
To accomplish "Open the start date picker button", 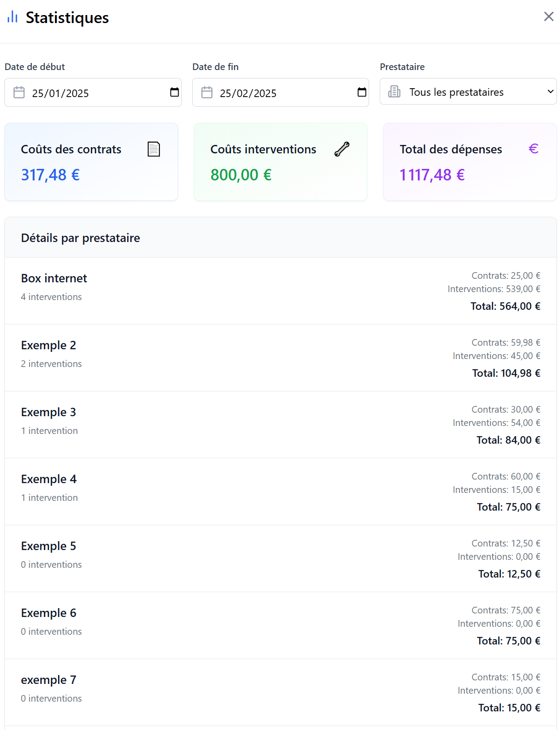I will (175, 92).
